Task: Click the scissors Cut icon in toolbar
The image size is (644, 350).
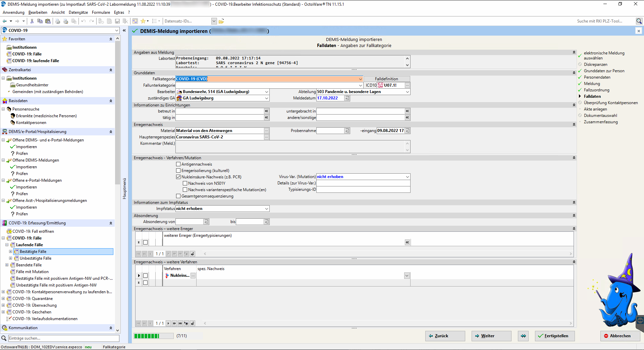Action: pos(32,21)
